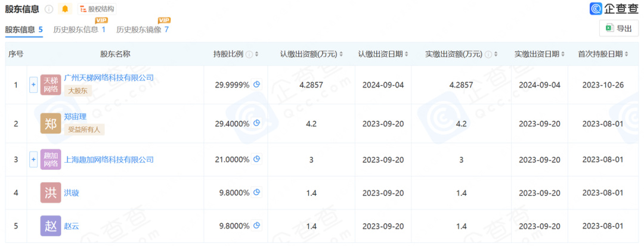Select the 股东信息 5 tab
The height and width of the screenshot is (246, 644).
[24, 30]
